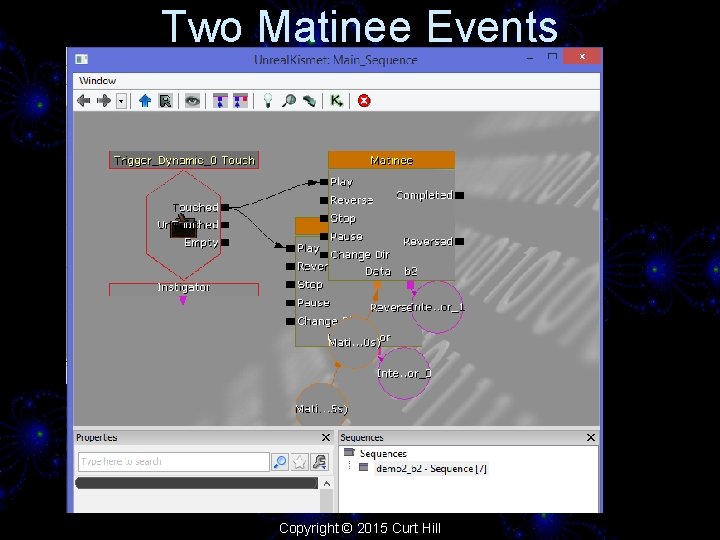Click the lightbulb icon in toolbar
This screenshot has height=540, width=720.
tap(268, 101)
